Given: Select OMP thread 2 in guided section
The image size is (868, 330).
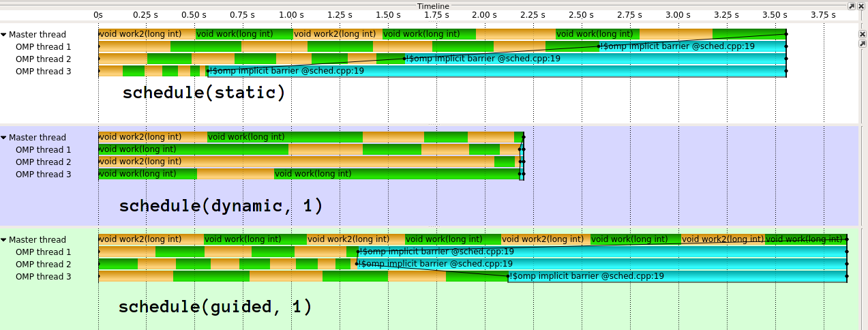Looking at the screenshot, I should [43, 265].
